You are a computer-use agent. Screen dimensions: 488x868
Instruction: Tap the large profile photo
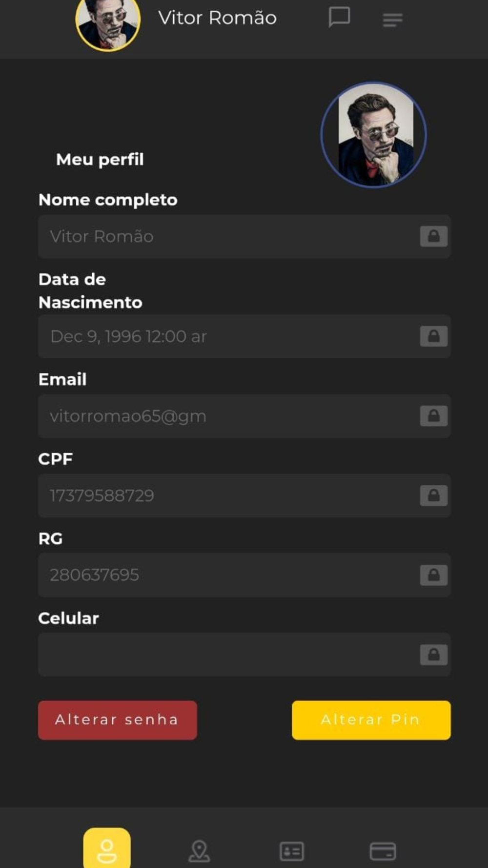(374, 135)
